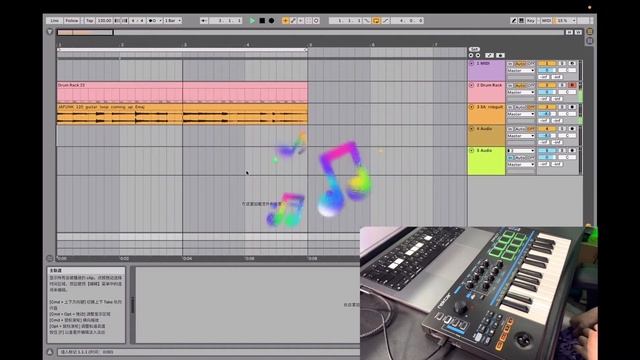
Task: Open MIDI map mode switch
Action: [546, 20]
